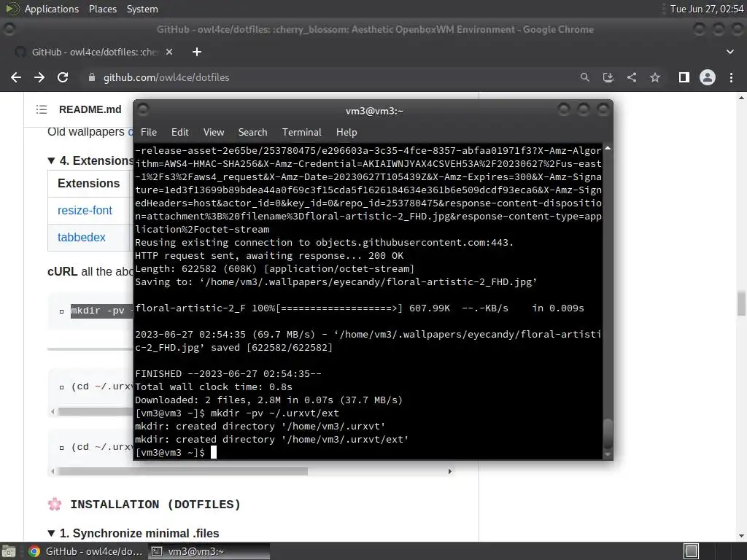Switch to the GitHub Chrome tab
The image size is (747, 560).
(x=94, y=52)
